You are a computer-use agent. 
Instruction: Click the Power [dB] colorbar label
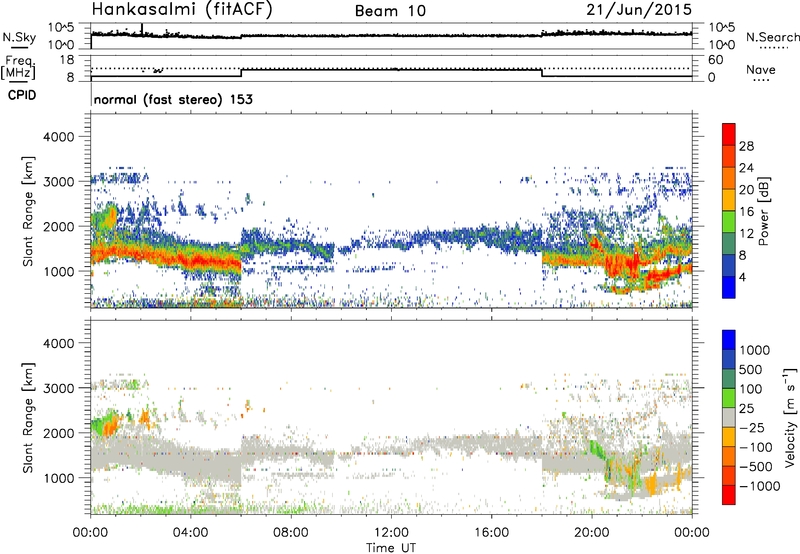tap(764, 211)
